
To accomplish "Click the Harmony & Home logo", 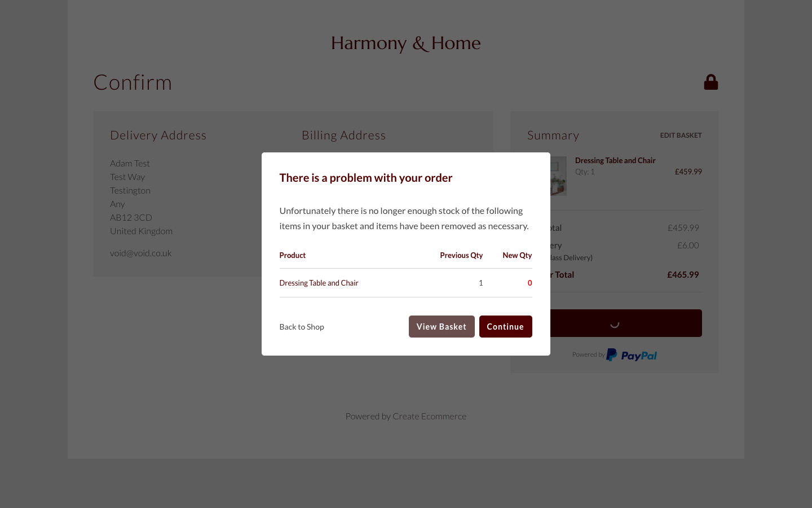I will pos(406,43).
